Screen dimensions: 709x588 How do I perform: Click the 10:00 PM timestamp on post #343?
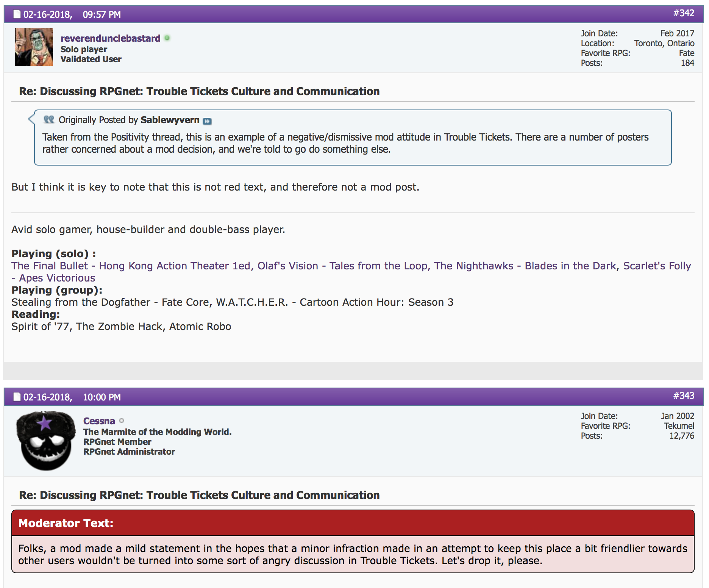[102, 397]
